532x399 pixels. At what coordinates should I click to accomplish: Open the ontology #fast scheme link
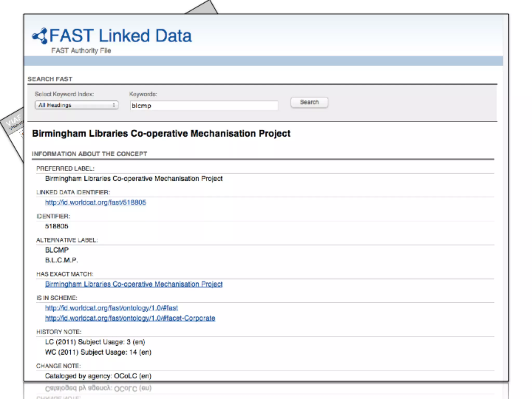[x=111, y=308]
